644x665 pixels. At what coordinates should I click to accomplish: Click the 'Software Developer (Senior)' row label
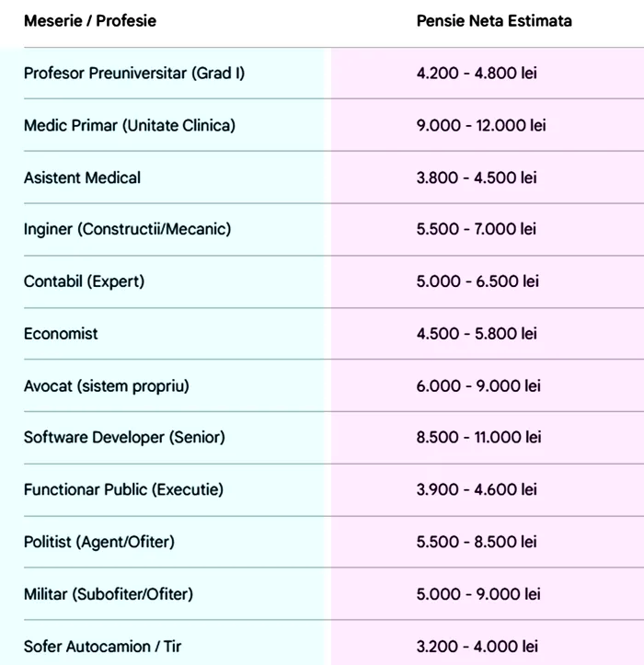point(124,438)
